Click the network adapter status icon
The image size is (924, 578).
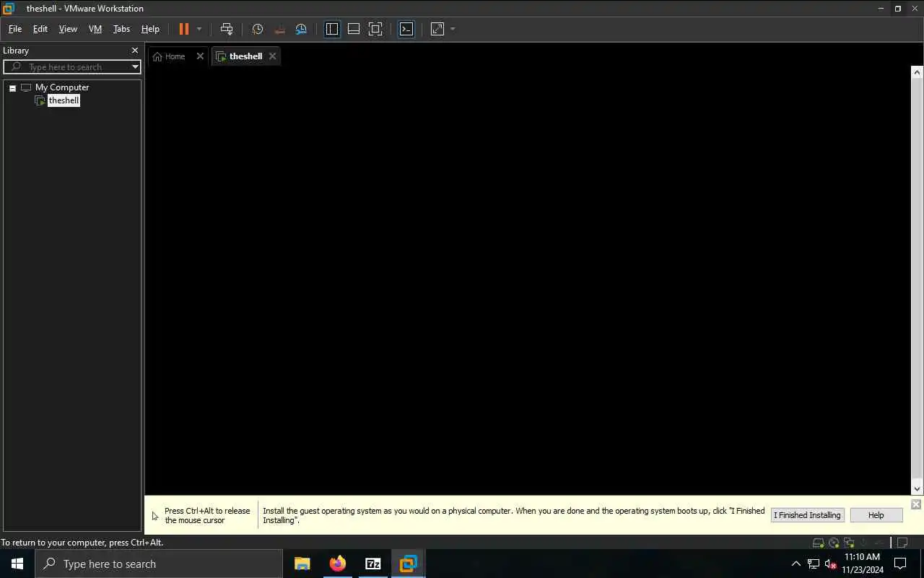849,543
